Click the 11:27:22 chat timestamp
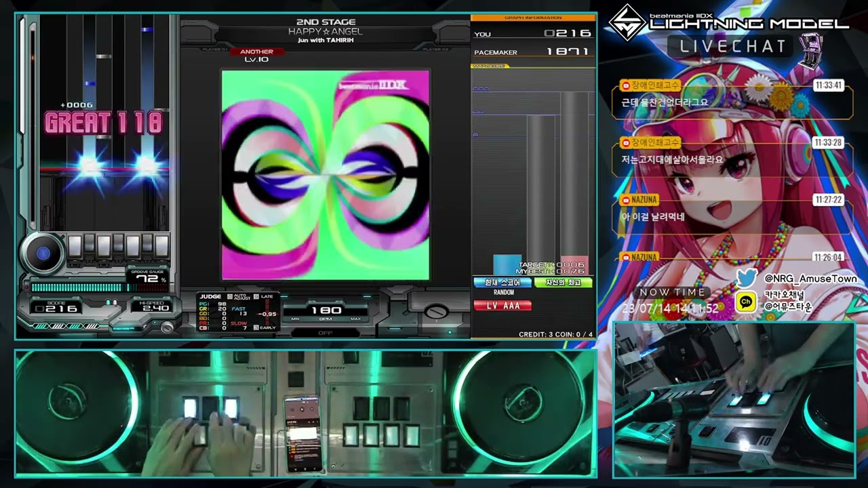 [829, 200]
